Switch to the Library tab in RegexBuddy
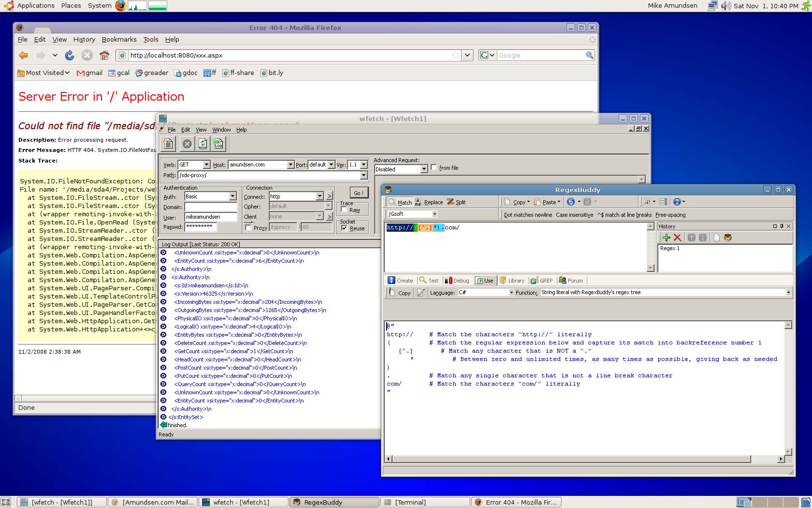Viewport: 812px width, 508px height. (x=512, y=281)
